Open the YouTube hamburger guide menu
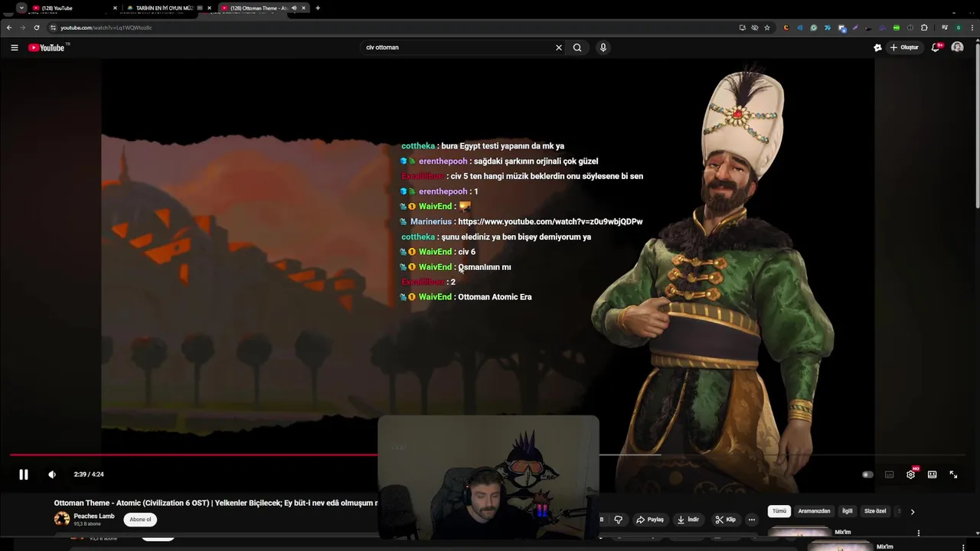This screenshot has height=551, width=980. click(x=15, y=47)
